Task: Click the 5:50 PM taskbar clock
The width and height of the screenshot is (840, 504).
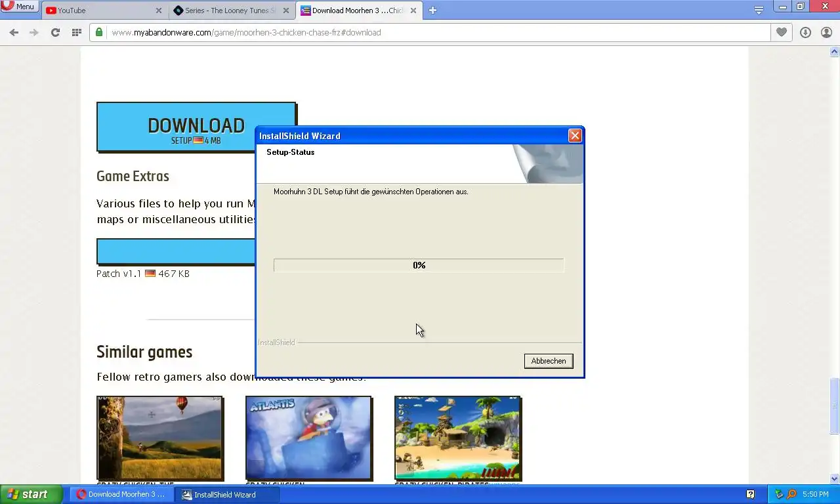Action: tap(816, 494)
